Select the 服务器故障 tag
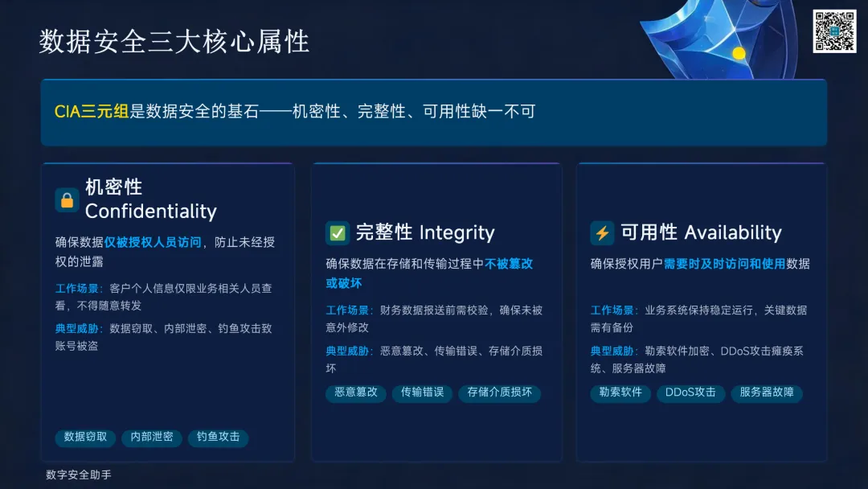868x489 pixels. pos(767,392)
